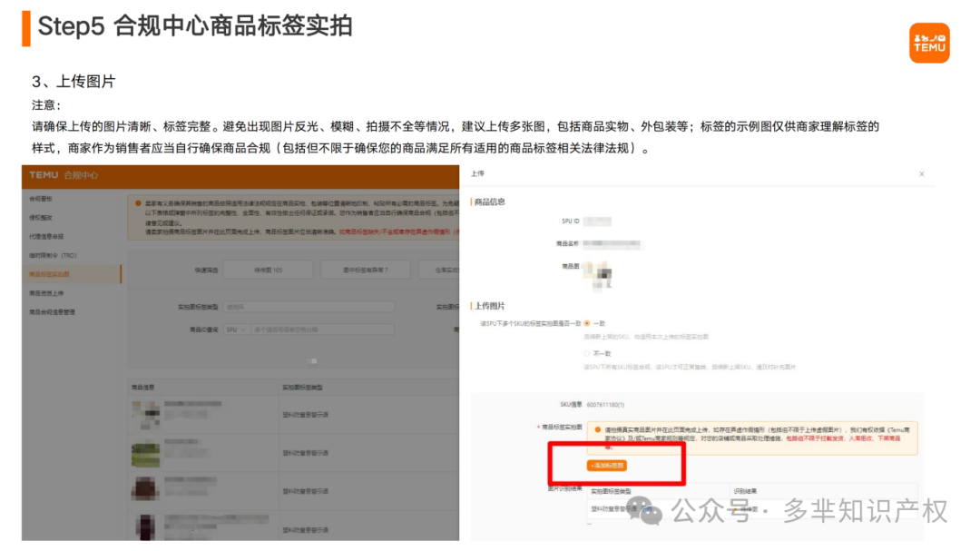This screenshot has height=551, width=980.
Task: Open 合规看板 in the sidebar
Action: pos(41,199)
